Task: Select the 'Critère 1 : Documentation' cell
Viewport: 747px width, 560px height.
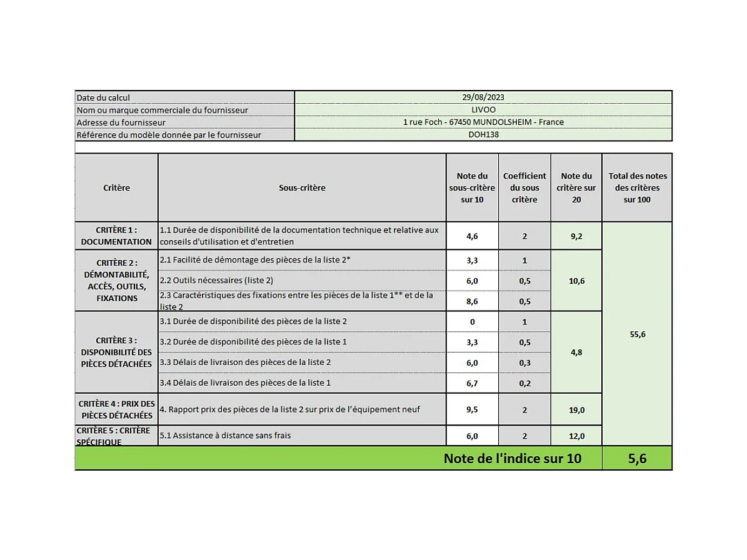Action: point(116,236)
